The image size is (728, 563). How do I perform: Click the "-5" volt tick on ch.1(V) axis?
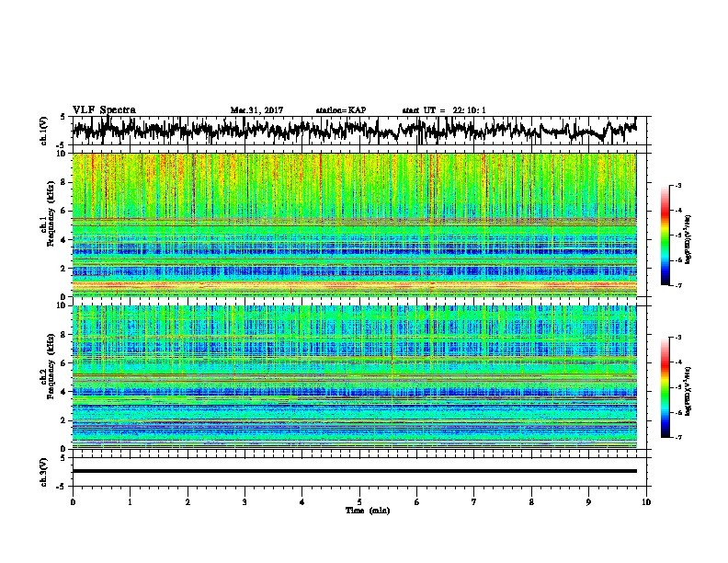(62, 144)
